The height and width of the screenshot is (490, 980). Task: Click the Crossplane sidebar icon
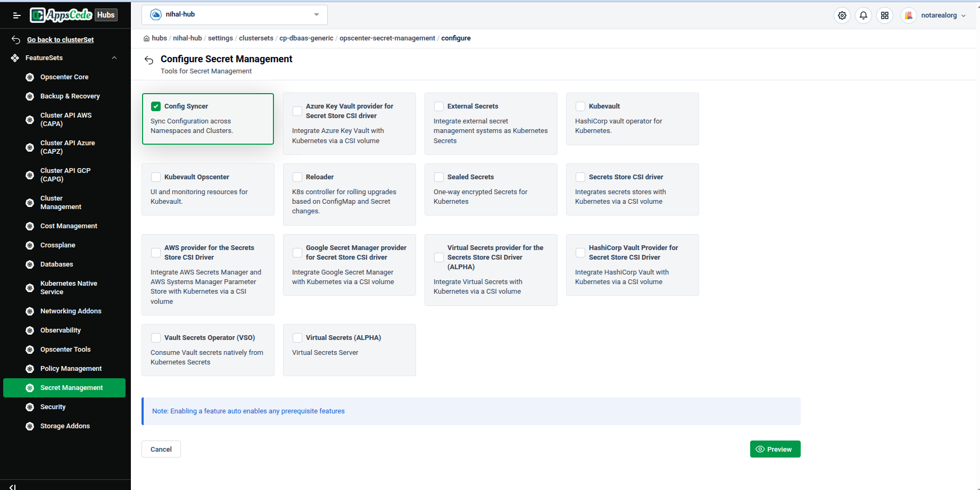tap(30, 245)
